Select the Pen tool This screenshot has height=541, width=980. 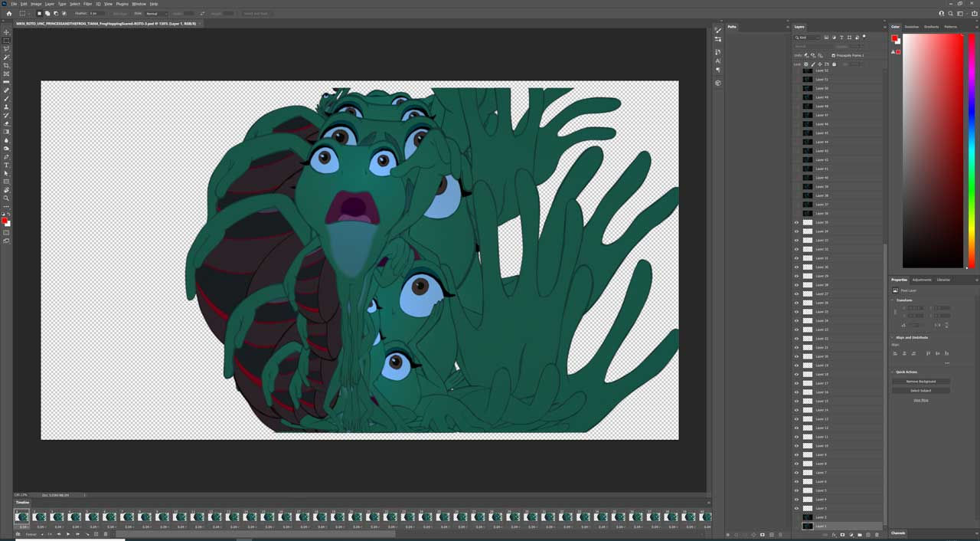7,157
